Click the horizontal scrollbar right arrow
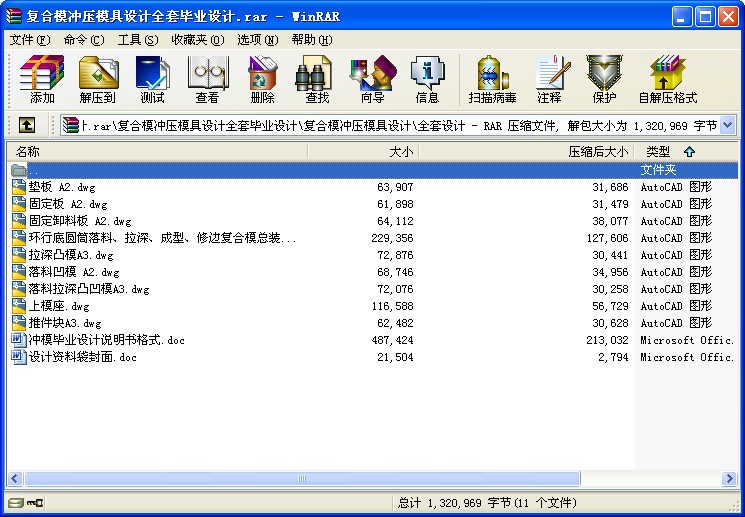Screen dimensions: 745x517 [x=730, y=479]
